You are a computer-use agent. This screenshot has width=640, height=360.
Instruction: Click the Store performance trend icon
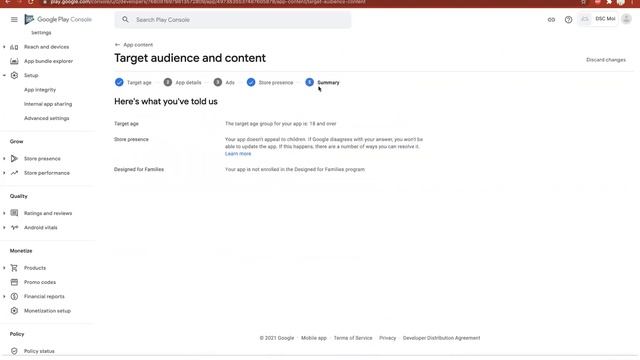[14, 173]
